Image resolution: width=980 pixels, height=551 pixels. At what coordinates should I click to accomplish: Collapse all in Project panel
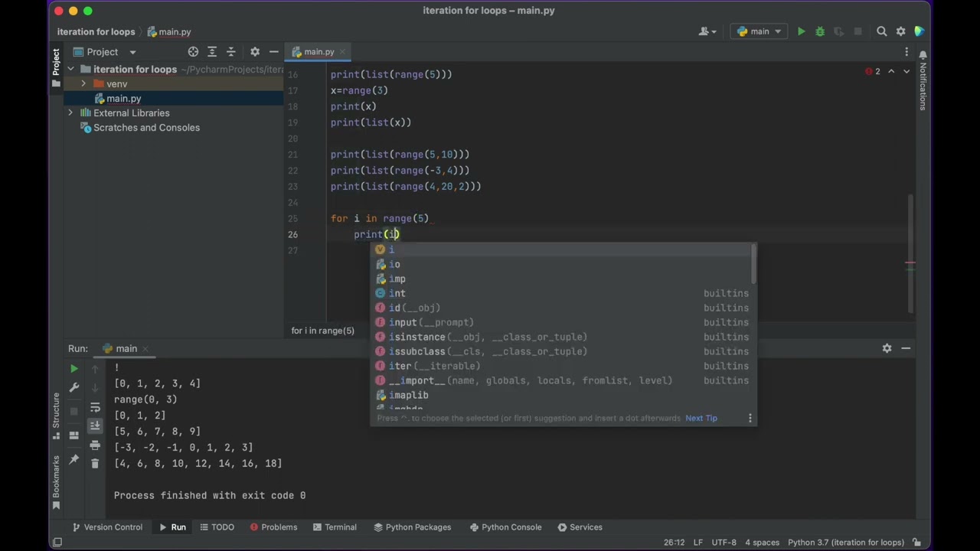coord(231,52)
